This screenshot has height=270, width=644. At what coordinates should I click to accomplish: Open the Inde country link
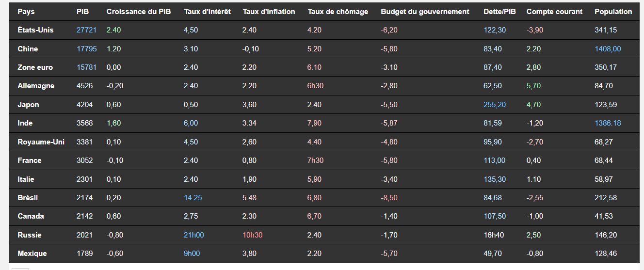pyautogui.click(x=25, y=123)
